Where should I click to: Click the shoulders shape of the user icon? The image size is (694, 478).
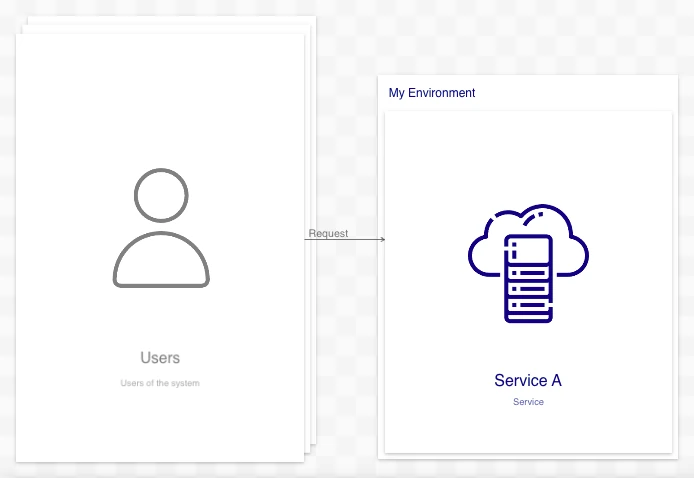161,262
